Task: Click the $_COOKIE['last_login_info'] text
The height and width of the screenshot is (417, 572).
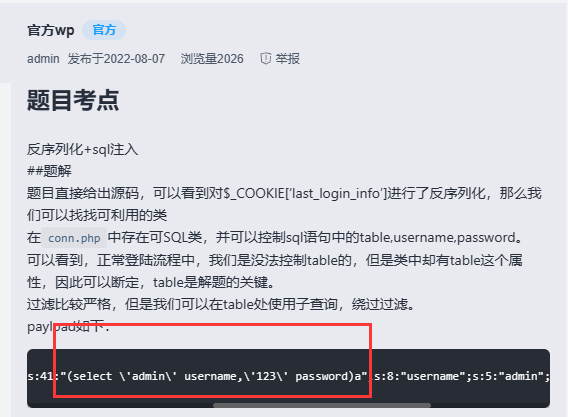Action: [x=304, y=193]
